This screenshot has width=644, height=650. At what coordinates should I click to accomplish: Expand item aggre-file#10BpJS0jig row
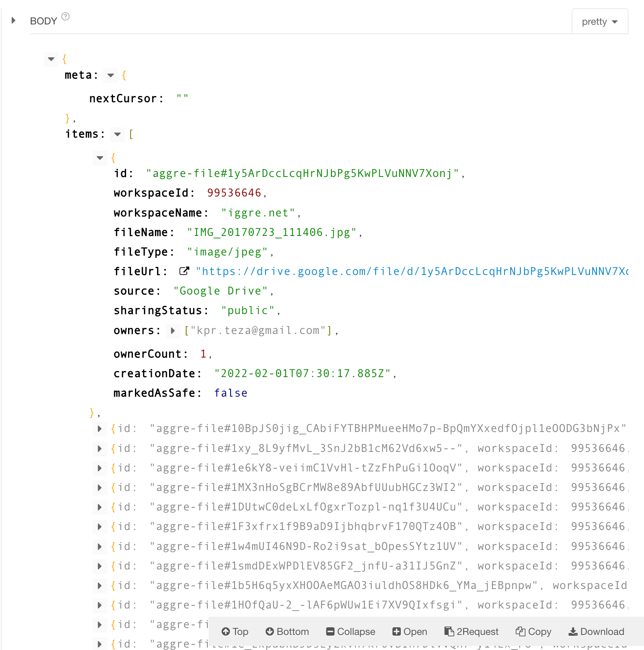tap(100, 429)
